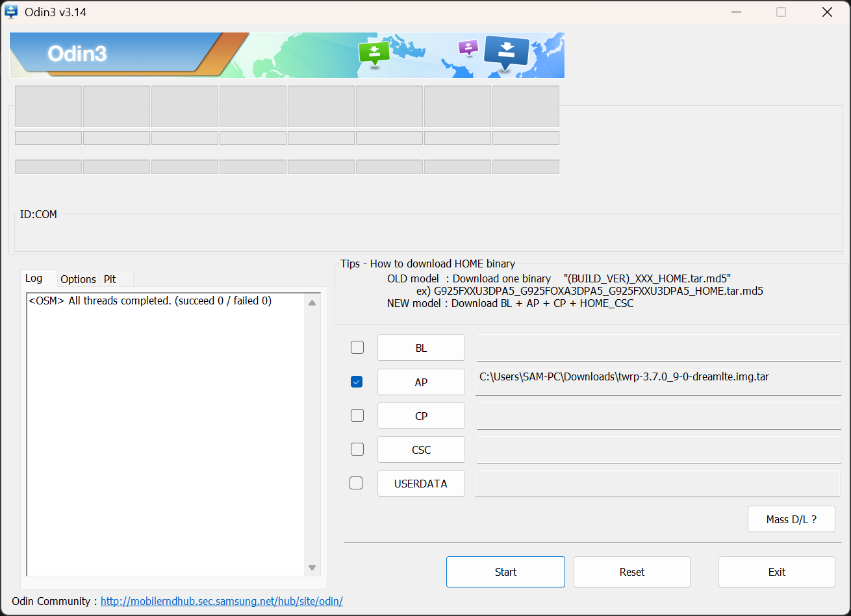Open USERDATA file chooser button
The width and height of the screenshot is (851, 616).
(x=421, y=484)
